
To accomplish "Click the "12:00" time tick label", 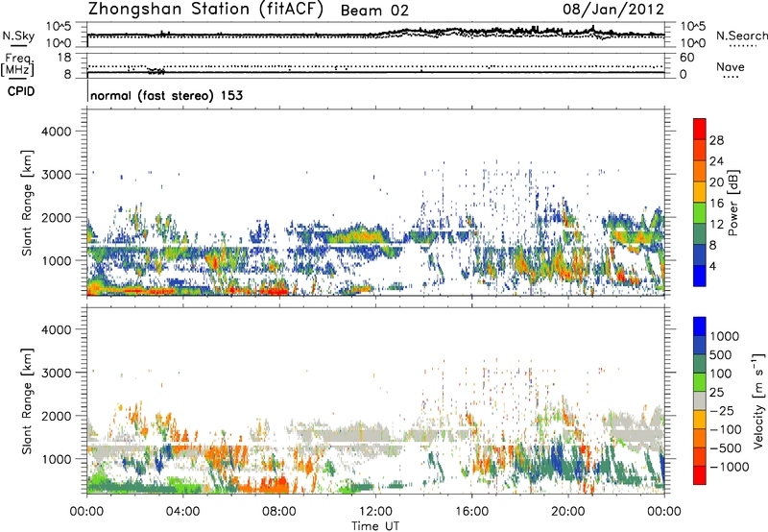I will 375,512.
